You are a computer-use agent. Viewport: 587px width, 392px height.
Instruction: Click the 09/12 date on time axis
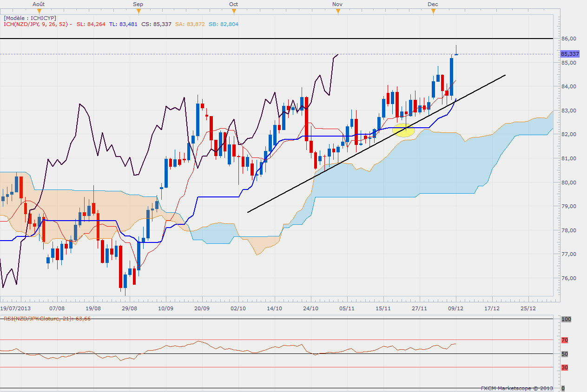(456, 308)
